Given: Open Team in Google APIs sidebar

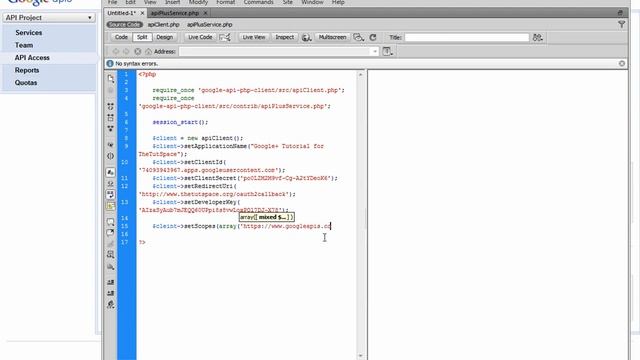Looking at the screenshot, I should [x=24, y=45].
